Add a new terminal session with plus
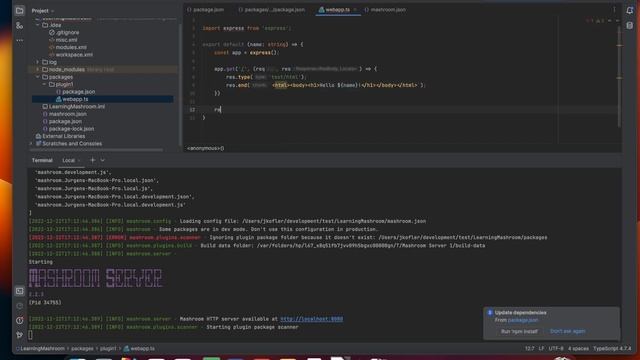 93,160
